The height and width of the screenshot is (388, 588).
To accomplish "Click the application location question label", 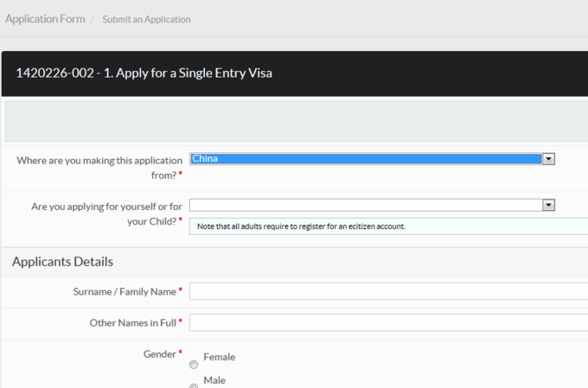I will click(x=99, y=168).
